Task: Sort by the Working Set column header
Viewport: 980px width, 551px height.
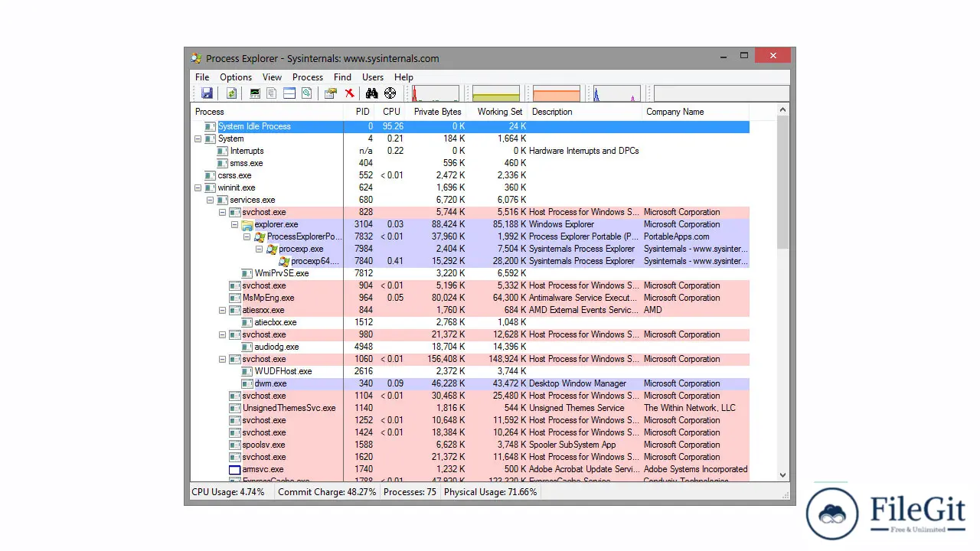Action: click(x=498, y=112)
